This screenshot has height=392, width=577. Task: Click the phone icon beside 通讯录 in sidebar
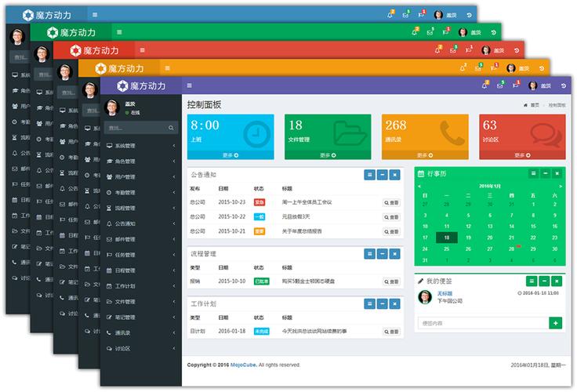click(x=109, y=332)
